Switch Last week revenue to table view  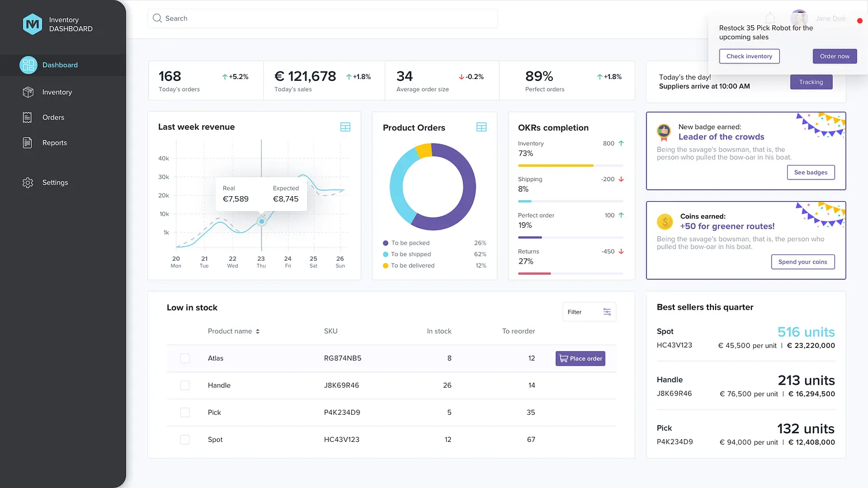point(345,127)
